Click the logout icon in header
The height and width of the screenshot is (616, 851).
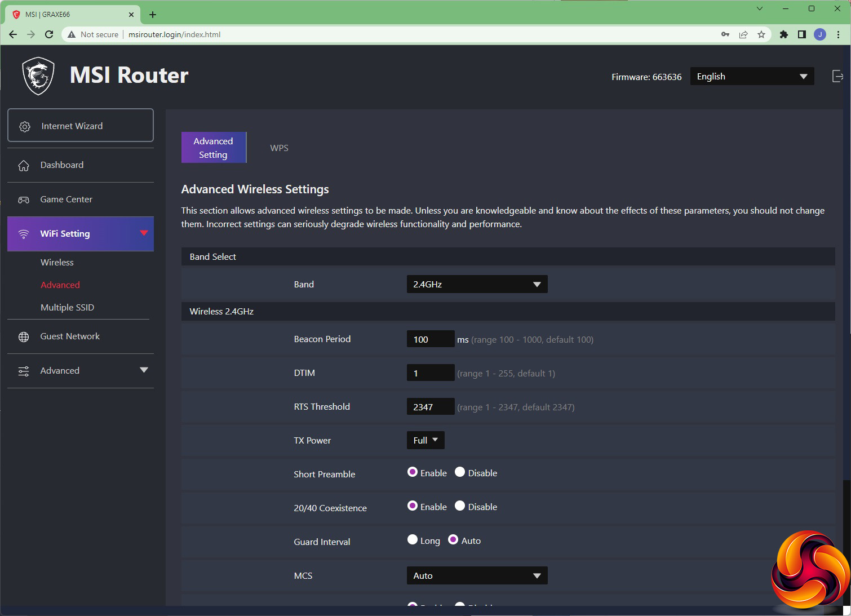point(837,77)
